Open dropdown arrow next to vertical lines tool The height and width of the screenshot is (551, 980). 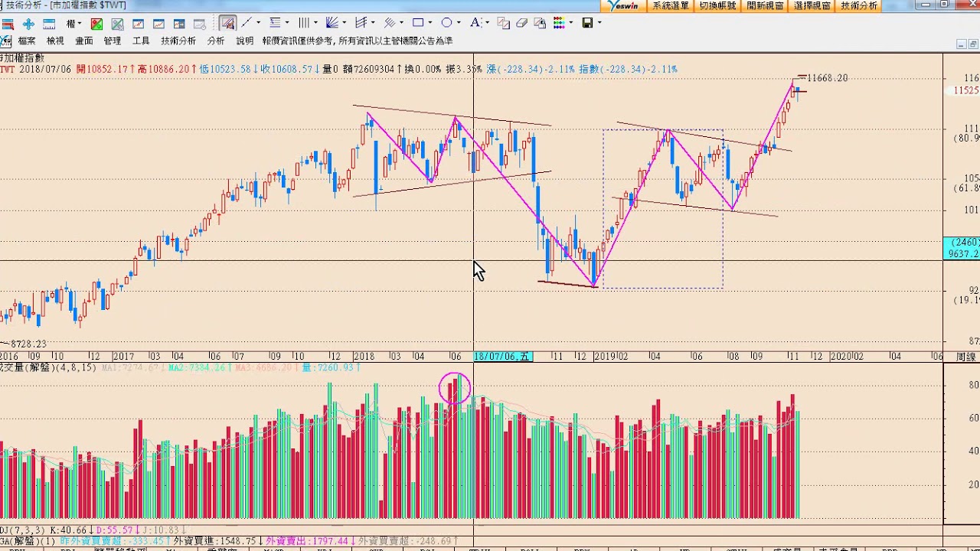tap(315, 23)
